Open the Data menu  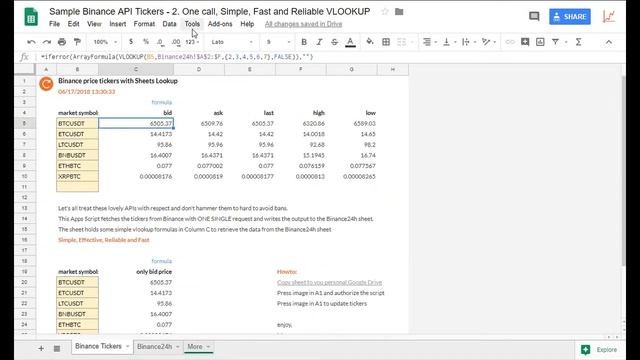coord(169,24)
